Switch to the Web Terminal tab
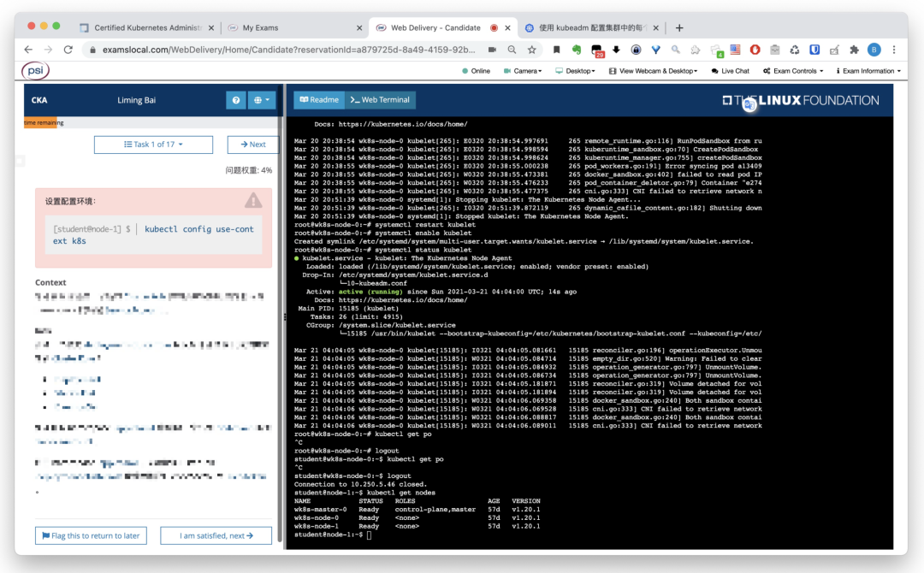Viewport: 924px width, 573px height. (380, 100)
